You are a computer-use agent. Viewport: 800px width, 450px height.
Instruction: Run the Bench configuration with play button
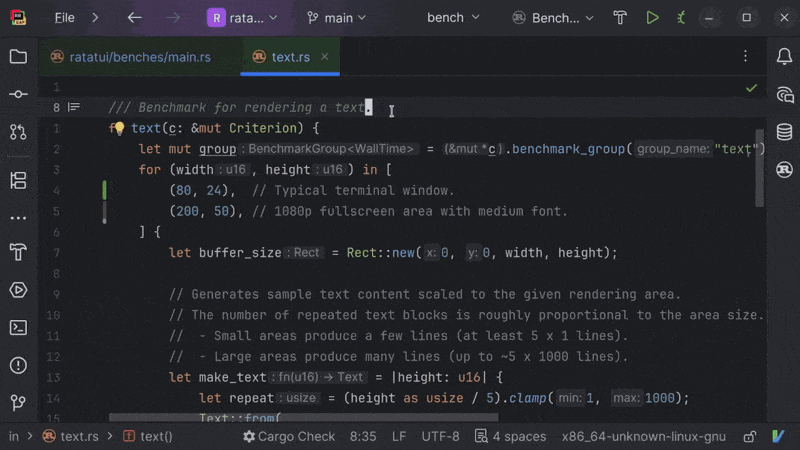tap(652, 18)
